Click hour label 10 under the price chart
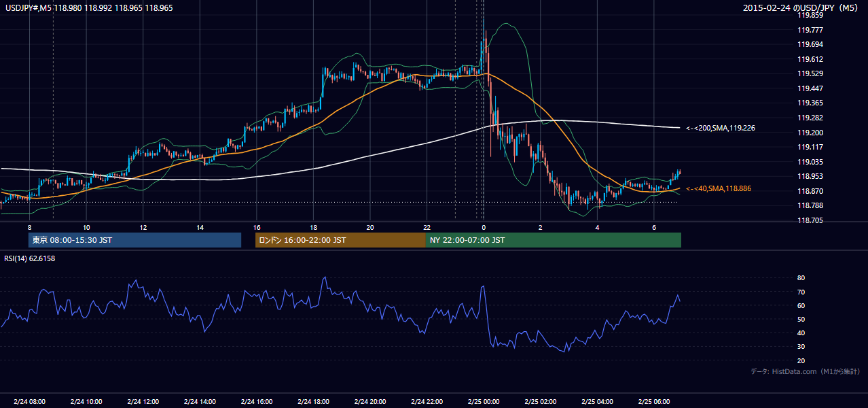This screenshot has width=868, height=408. (x=86, y=227)
